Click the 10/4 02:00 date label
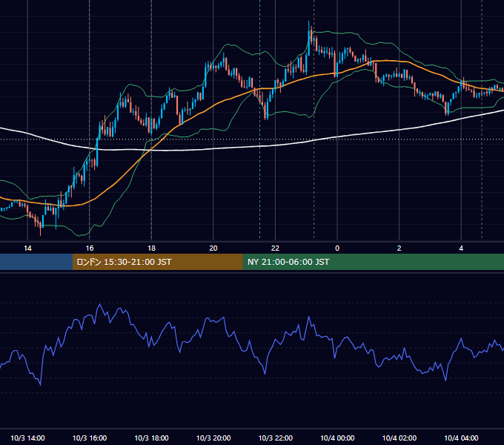504x445 pixels. pos(399,438)
